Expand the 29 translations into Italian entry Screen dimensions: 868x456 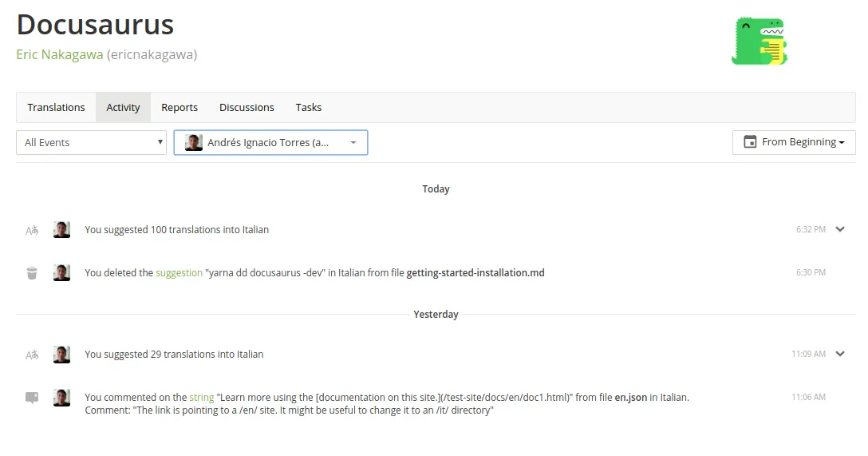pyautogui.click(x=840, y=354)
